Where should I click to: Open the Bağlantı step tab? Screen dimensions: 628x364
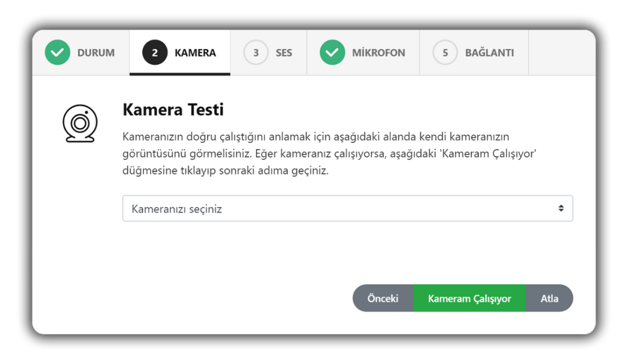click(x=474, y=52)
